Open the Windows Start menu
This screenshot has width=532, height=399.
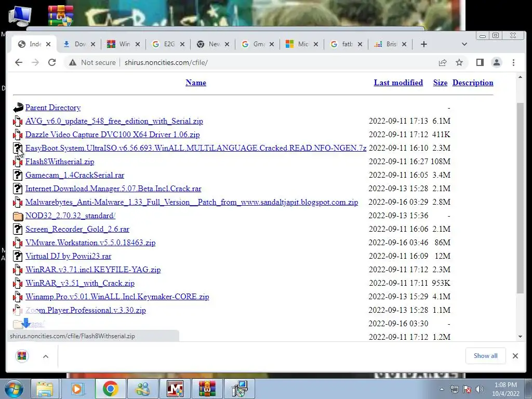[x=14, y=389]
